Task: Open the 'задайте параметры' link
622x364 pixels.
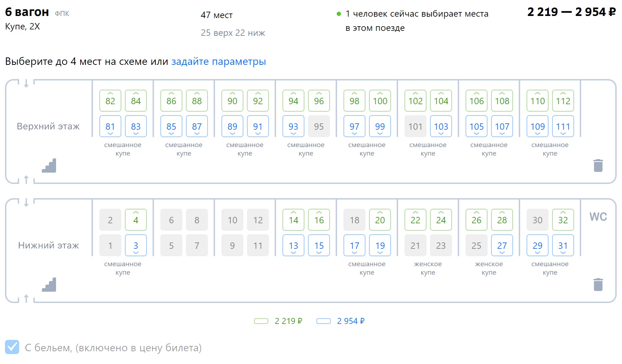Action: click(219, 61)
